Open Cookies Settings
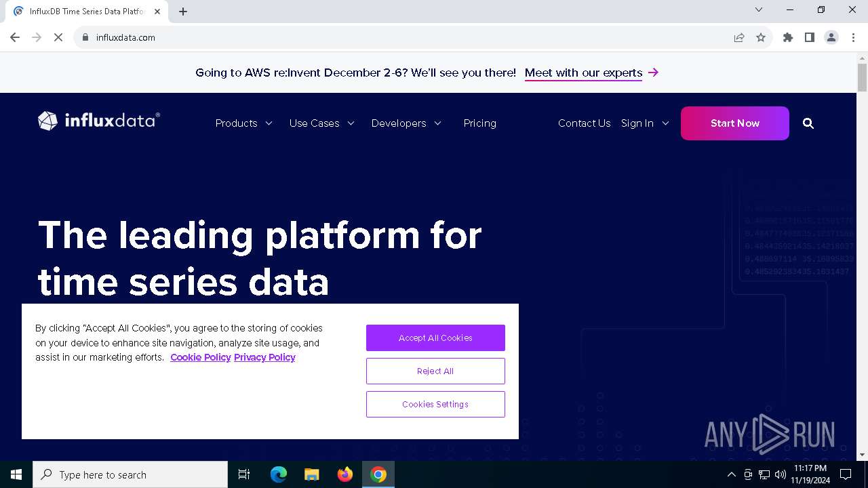868x488 pixels. [435, 405]
